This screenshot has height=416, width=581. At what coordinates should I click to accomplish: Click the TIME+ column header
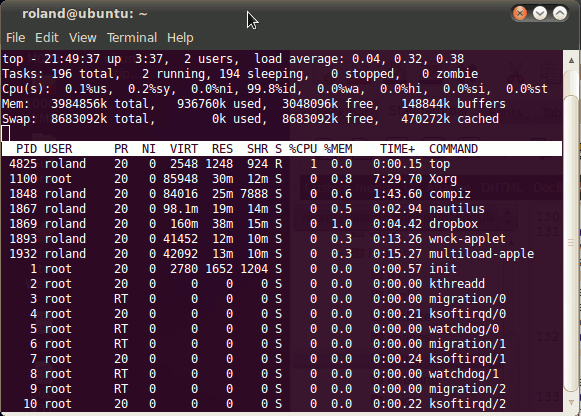[x=398, y=149]
